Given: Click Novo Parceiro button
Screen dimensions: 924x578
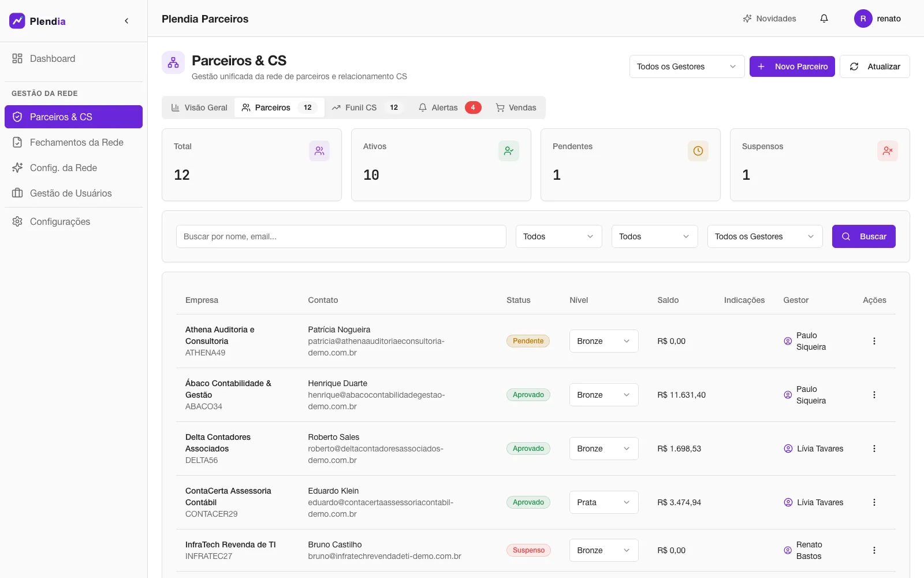Looking at the screenshot, I should (x=792, y=66).
